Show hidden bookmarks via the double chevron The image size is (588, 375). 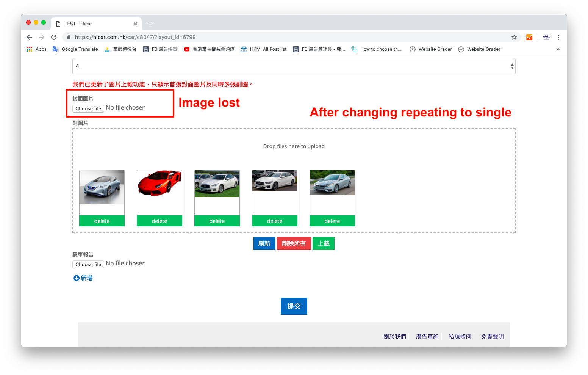coord(558,49)
